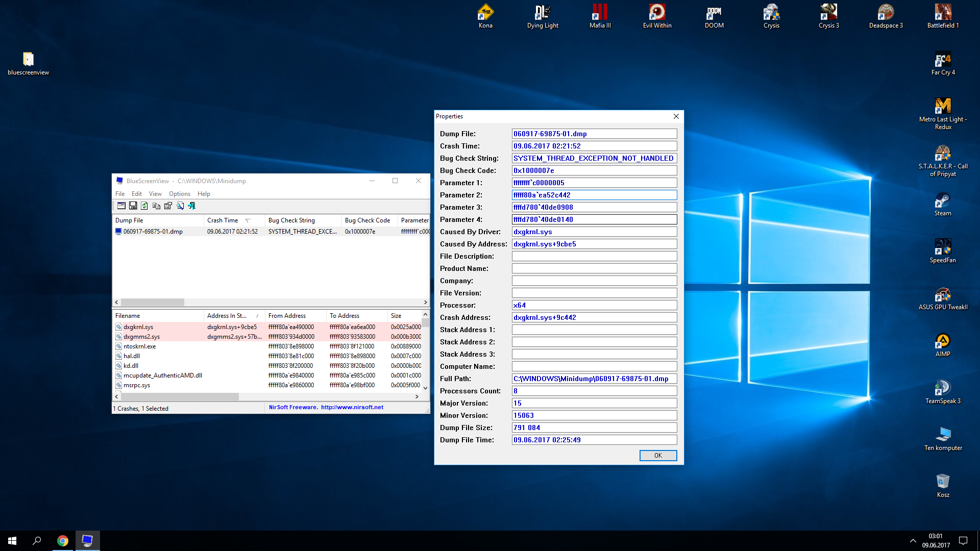Click the Full Path field in Properties
This screenshot has height=551, width=980.
point(594,379)
